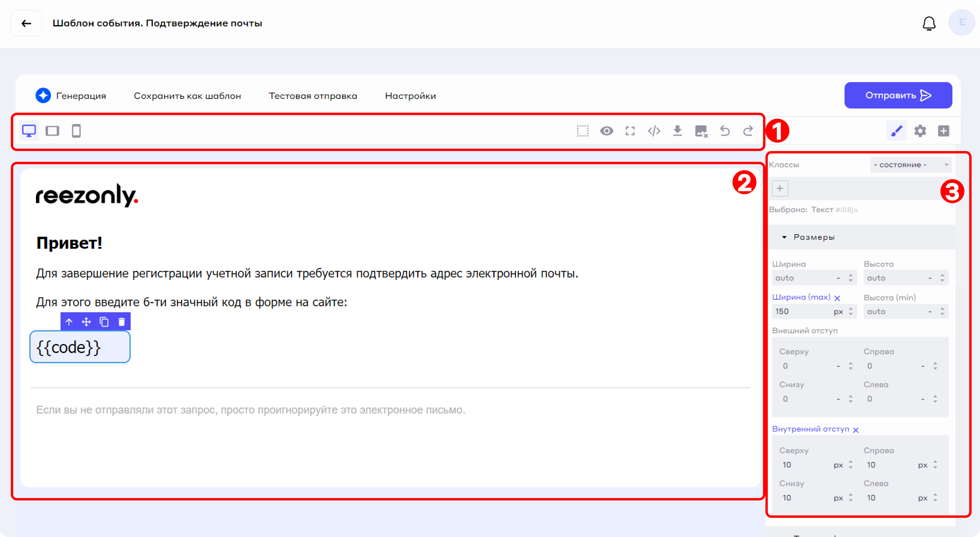Click the Отправить button

[x=898, y=96]
